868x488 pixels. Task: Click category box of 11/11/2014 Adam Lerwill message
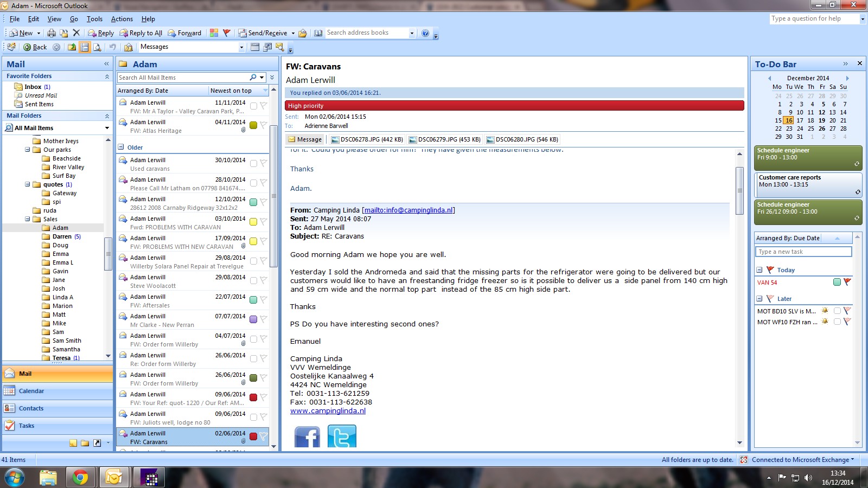[253, 106]
